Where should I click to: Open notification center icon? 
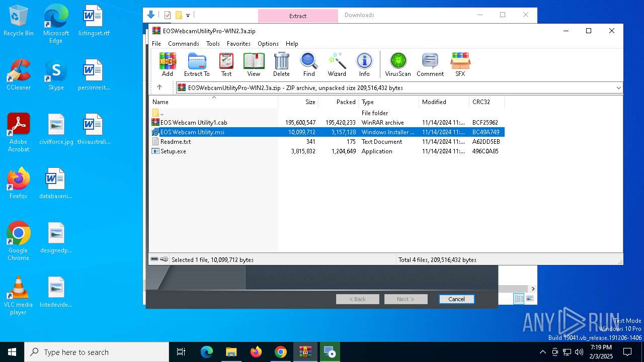[x=627, y=352]
